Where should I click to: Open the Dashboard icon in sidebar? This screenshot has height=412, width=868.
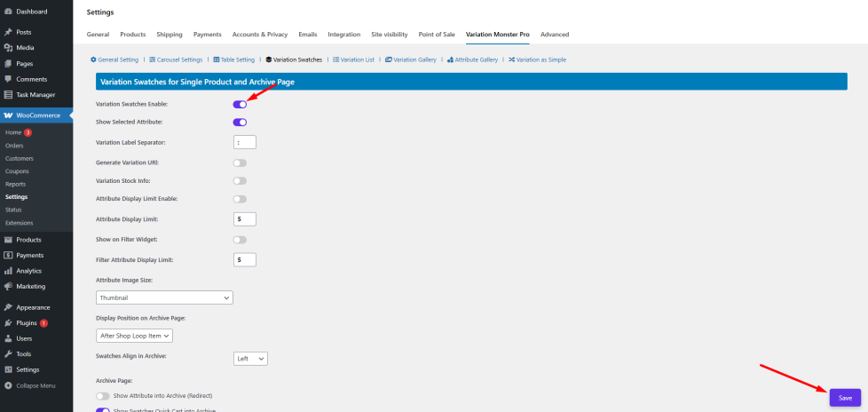[8, 12]
